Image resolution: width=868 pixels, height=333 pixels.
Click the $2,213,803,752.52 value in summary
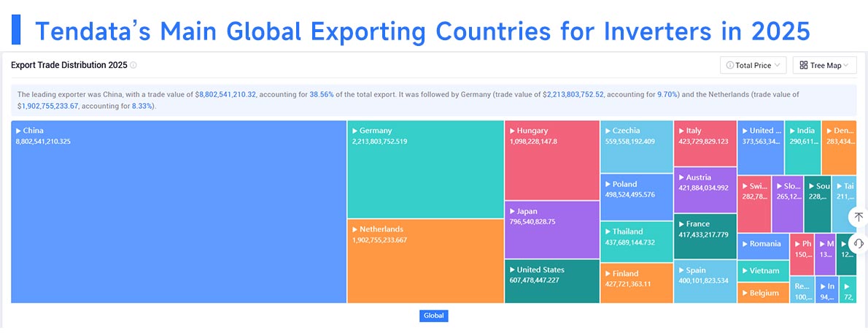573,95
